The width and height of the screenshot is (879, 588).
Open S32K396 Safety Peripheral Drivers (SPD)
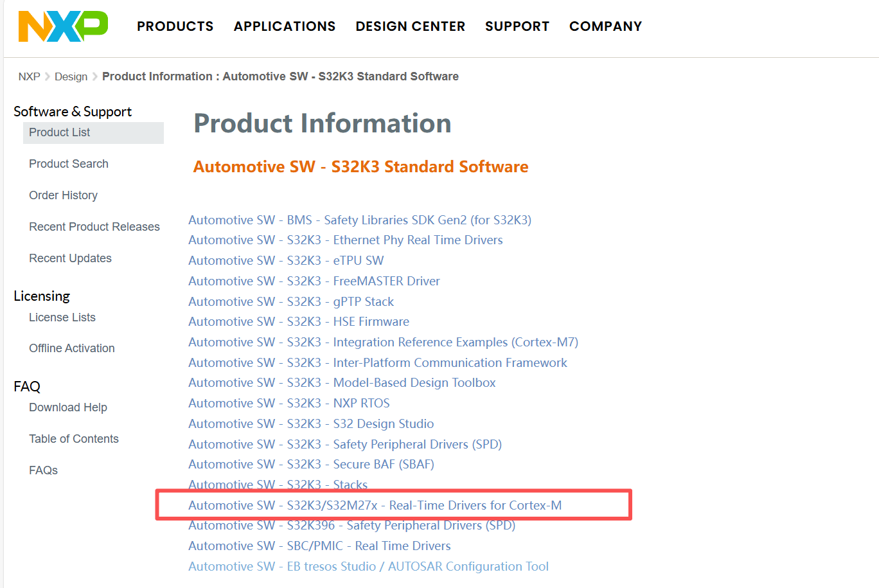tap(352, 525)
